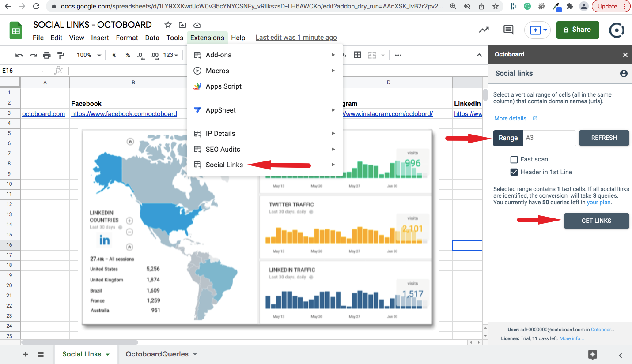Open the 123 number format dropdown
Viewport: 632px width, 364px height.
coord(170,55)
